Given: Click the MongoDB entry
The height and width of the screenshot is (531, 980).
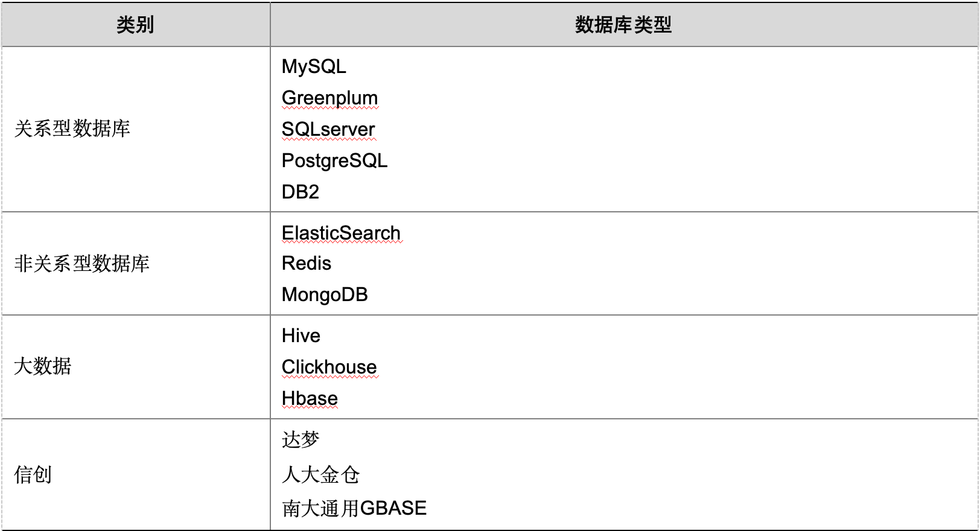Looking at the screenshot, I should coord(325,295).
